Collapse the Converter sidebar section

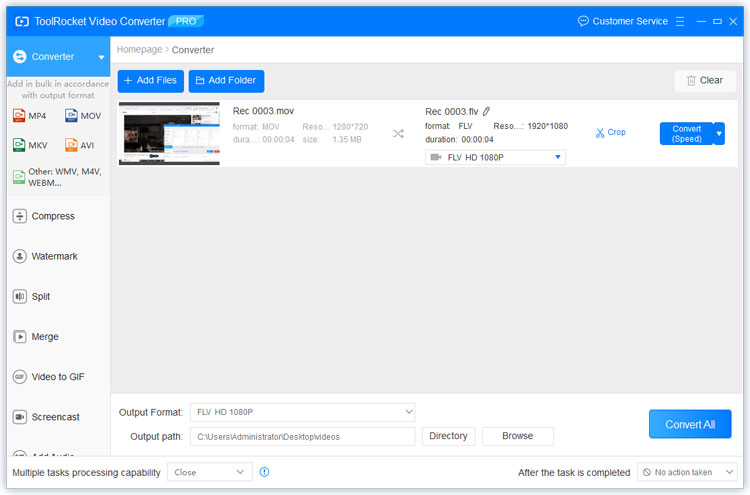(x=101, y=57)
